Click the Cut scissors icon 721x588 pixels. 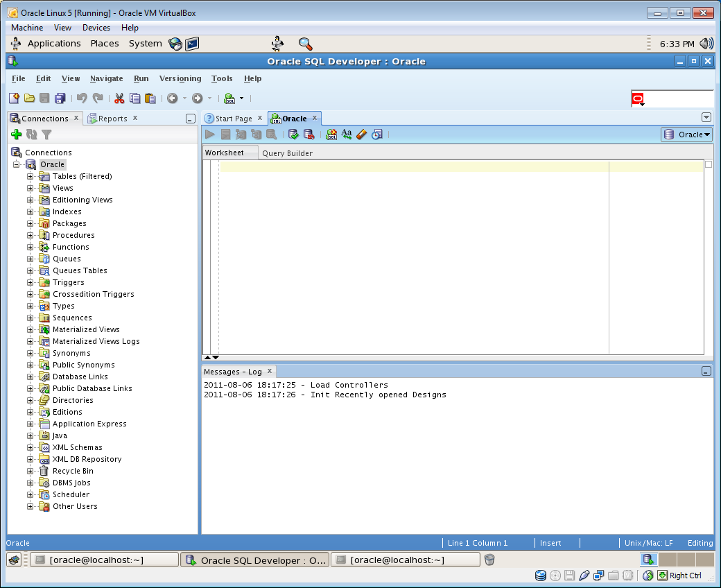[119, 98]
